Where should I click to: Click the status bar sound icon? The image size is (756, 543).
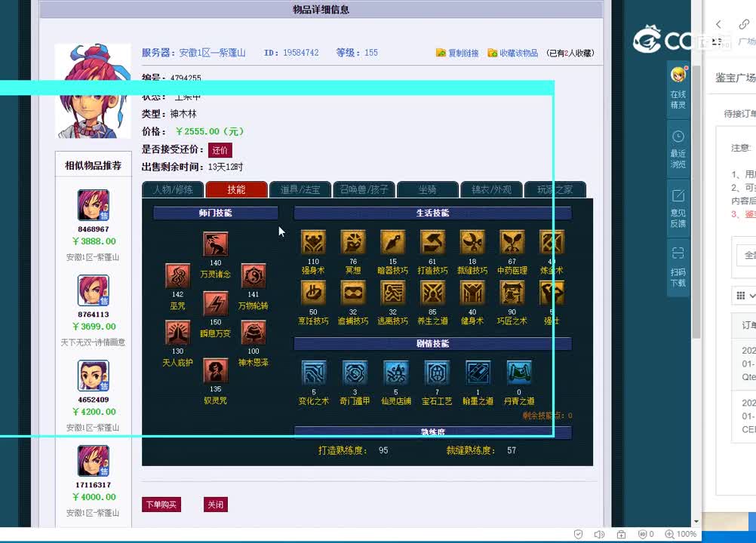[x=599, y=535]
